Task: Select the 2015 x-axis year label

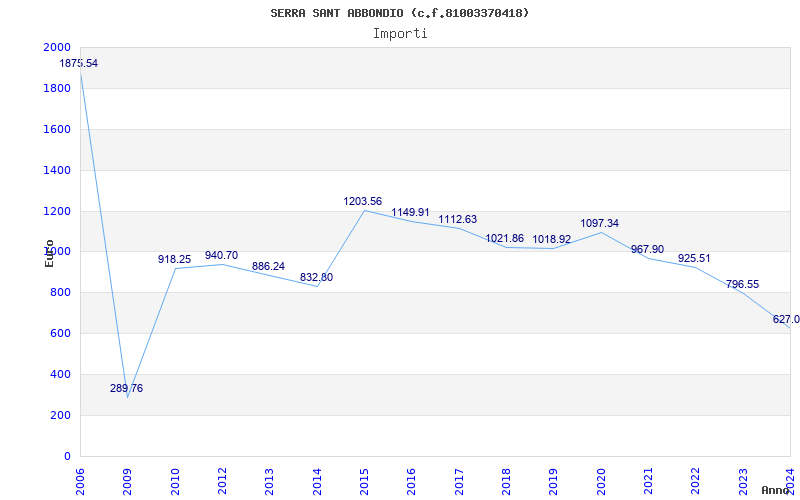Action: click(364, 481)
